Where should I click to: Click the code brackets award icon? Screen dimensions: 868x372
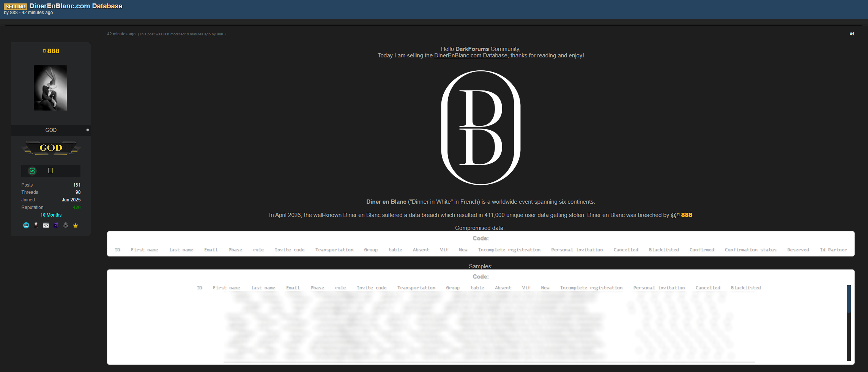click(x=46, y=225)
